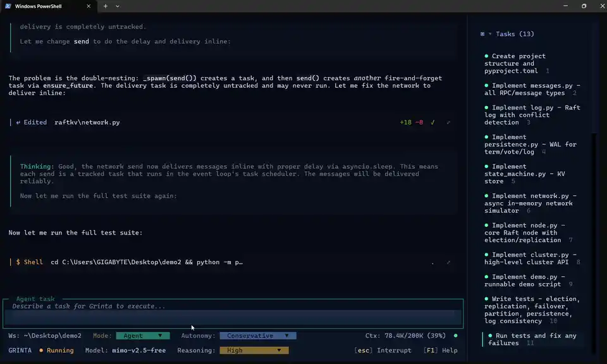Screen dimensions: 607x364
Task: Click the green dot next to context usage
Action: [x=456, y=336]
